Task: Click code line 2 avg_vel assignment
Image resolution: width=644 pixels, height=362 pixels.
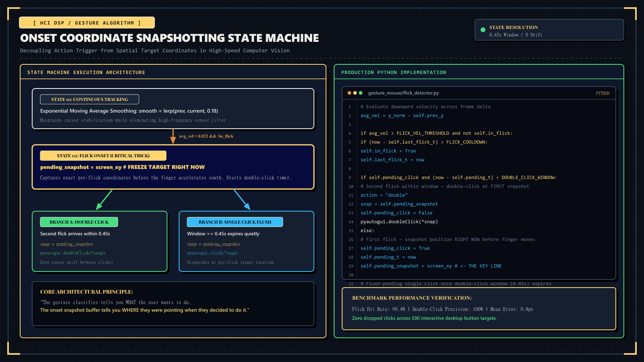Action: [402, 115]
